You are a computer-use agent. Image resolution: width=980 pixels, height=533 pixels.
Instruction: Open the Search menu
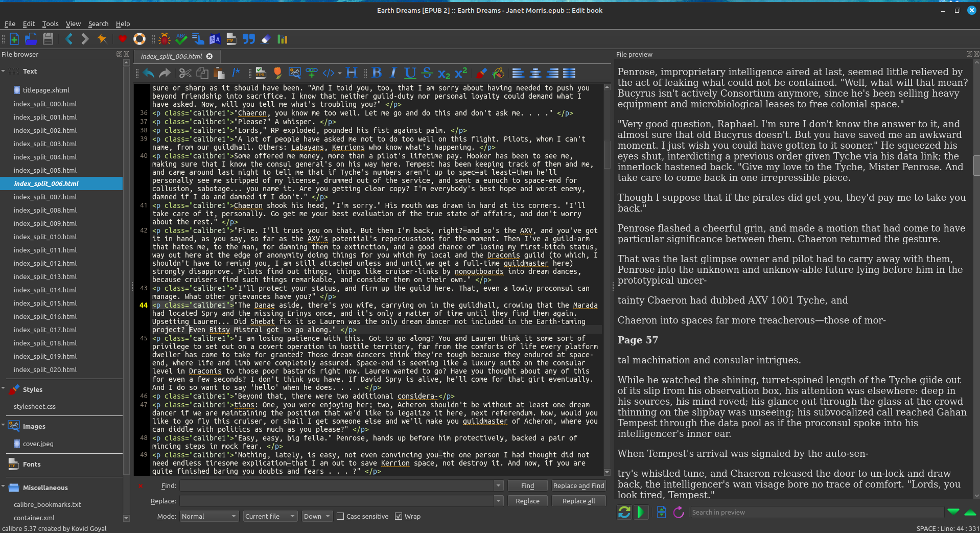click(x=98, y=24)
